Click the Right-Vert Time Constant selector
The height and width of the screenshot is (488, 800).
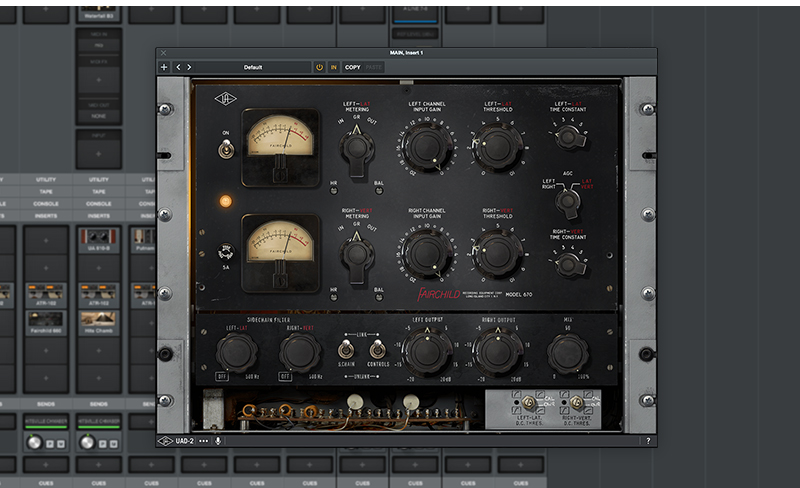568,264
